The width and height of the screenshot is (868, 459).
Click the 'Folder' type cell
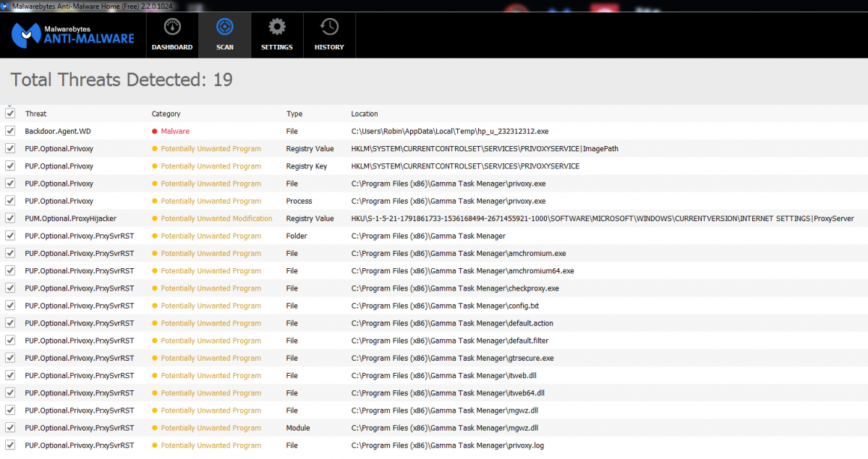(297, 236)
